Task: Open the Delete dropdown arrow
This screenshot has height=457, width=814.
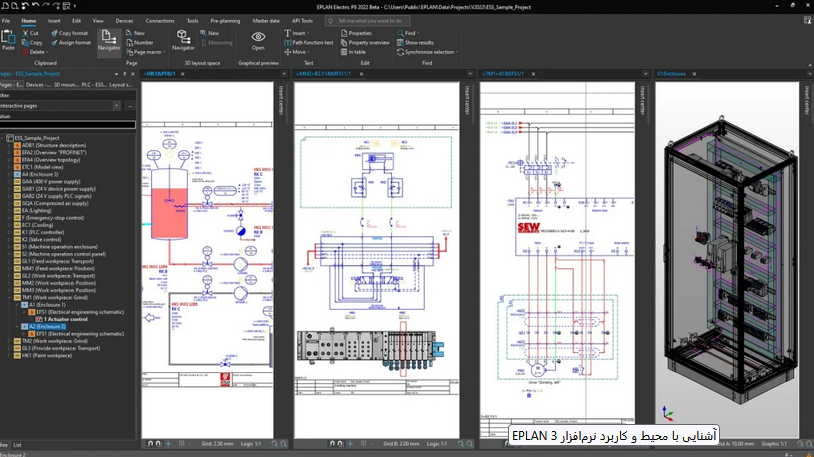Action: [x=47, y=52]
